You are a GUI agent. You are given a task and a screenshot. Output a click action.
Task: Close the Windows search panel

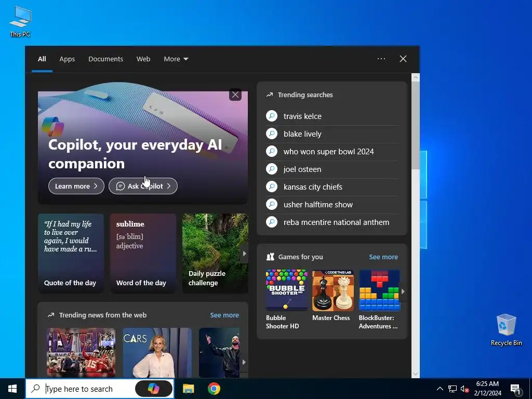[x=403, y=59]
